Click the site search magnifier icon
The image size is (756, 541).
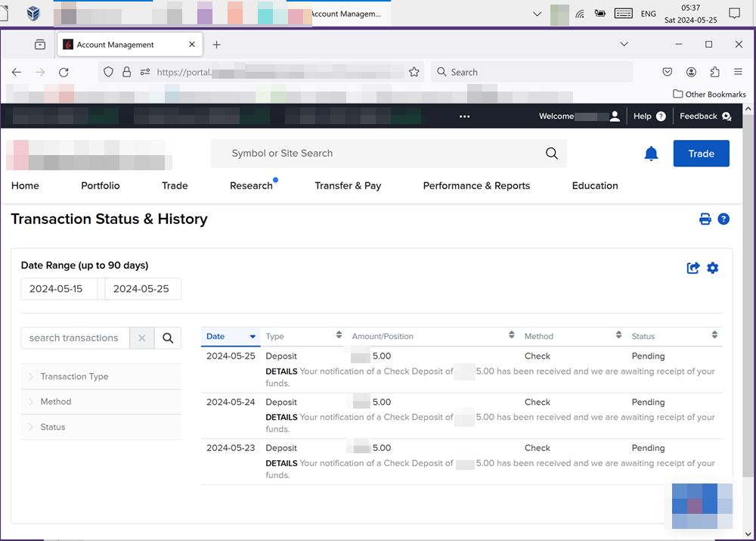(552, 154)
